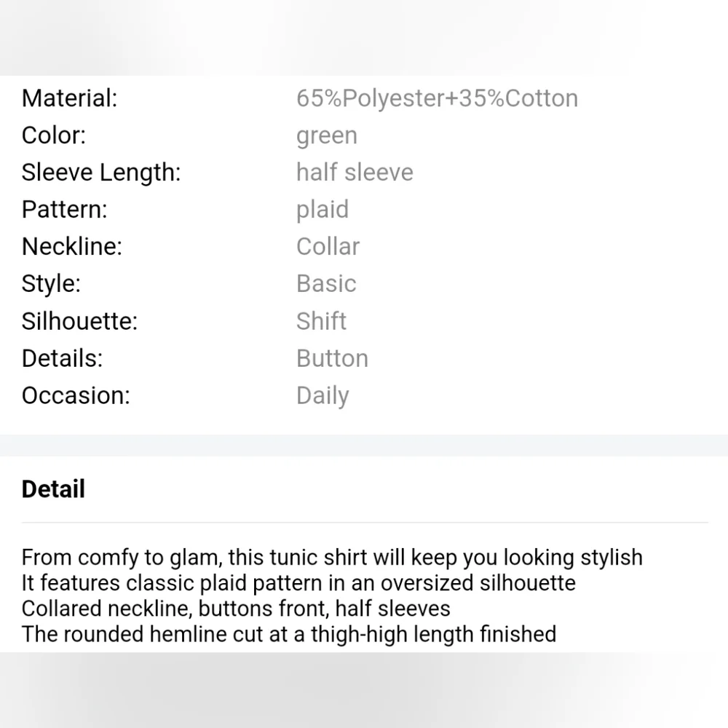Select the 65%Polyester+35%Cotton material value

click(x=437, y=98)
